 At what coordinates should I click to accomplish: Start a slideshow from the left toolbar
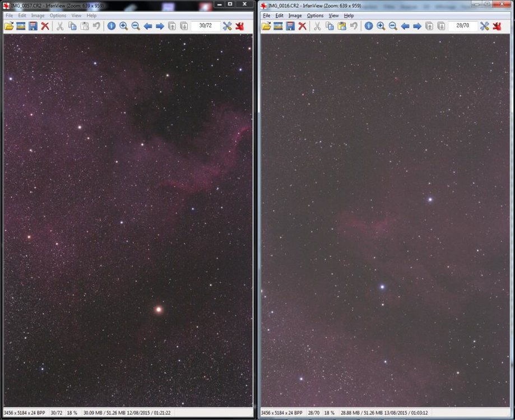pyautogui.click(x=21, y=26)
